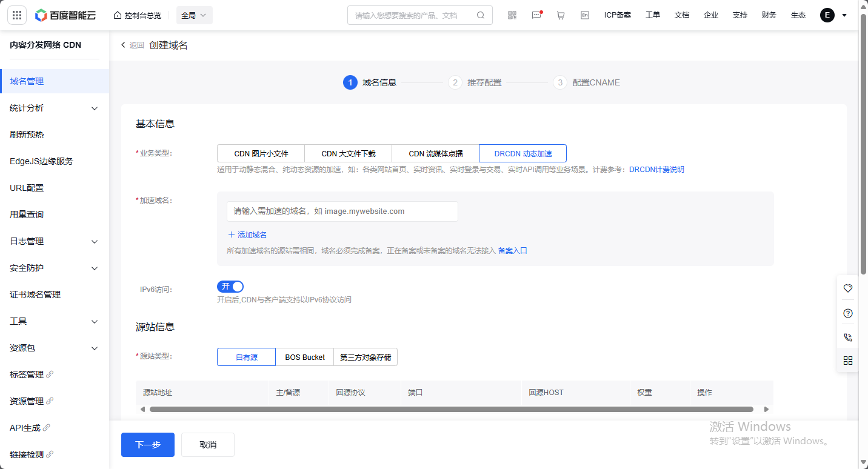Open 支持 in top bar
Viewport: 868px width, 469px height.
coord(740,15)
